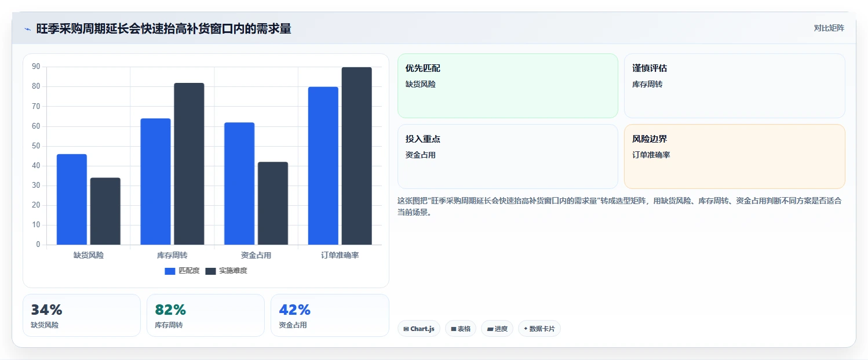Select the 优先匹配 matrix card

tap(508, 86)
